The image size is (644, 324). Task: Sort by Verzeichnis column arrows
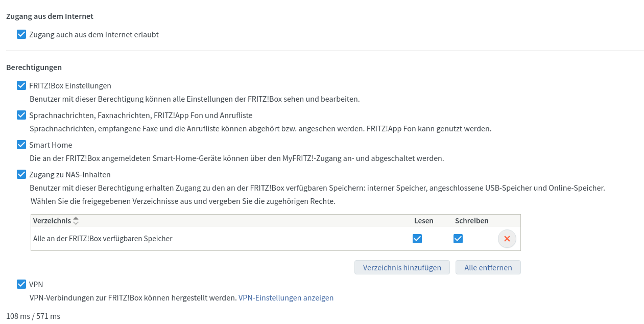[76, 221]
